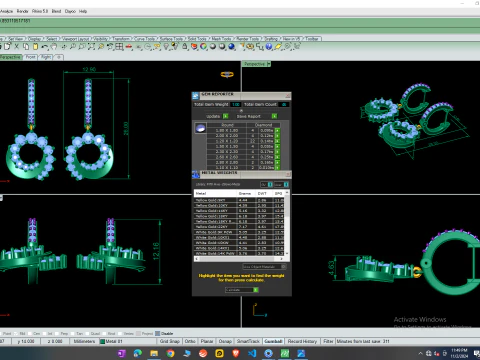Toggle Ortho mode in status bar
The image size is (480, 360).
point(190,341)
